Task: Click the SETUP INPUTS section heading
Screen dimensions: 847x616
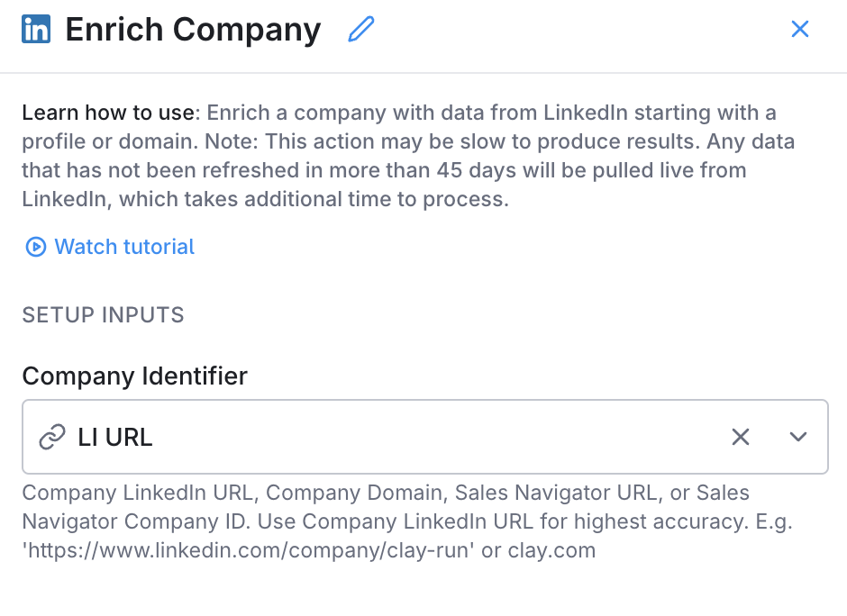Action: (103, 315)
